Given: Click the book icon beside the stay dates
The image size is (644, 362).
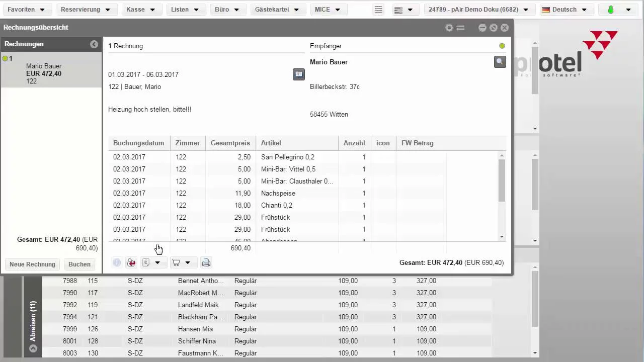Looking at the screenshot, I should [x=299, y=74].
